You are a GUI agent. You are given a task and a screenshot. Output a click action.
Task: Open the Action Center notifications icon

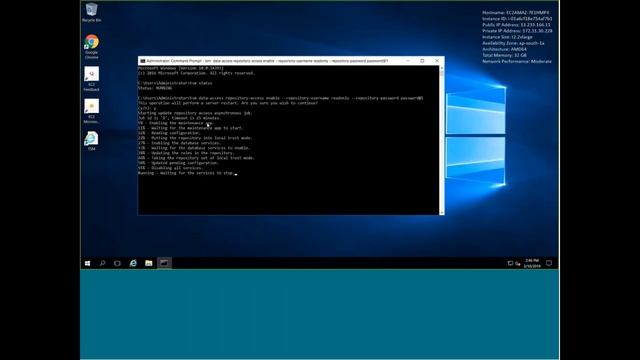tap(549, 263)
